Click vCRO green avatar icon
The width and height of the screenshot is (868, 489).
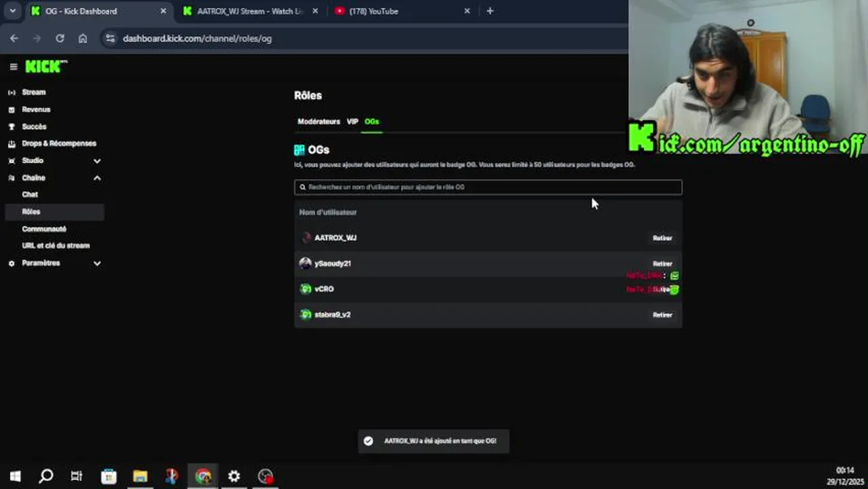(306, 289)
